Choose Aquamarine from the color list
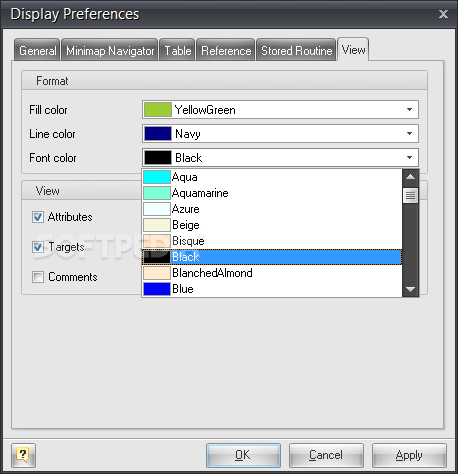This screenshot has height=474, width=458. point(272,193)
